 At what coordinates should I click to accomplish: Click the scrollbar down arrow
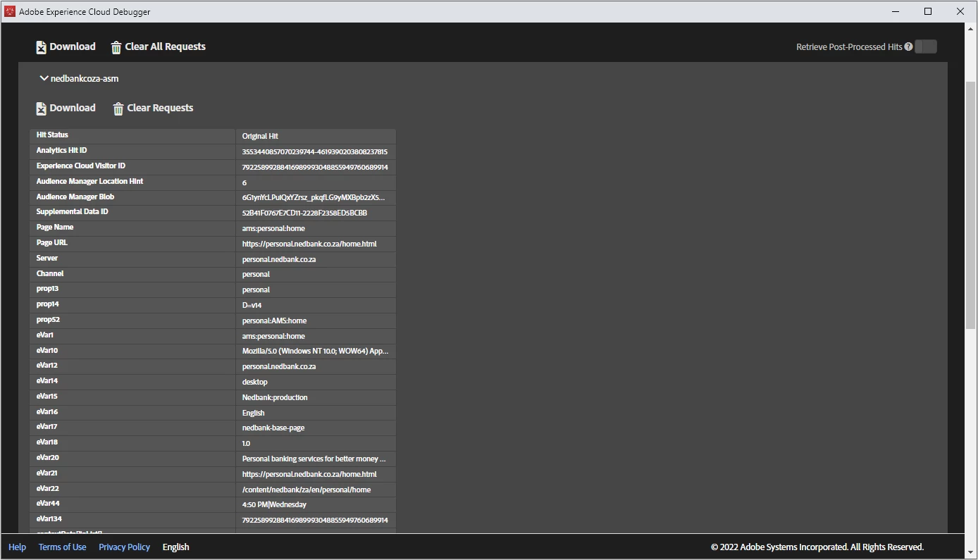[x=970, y=552]
